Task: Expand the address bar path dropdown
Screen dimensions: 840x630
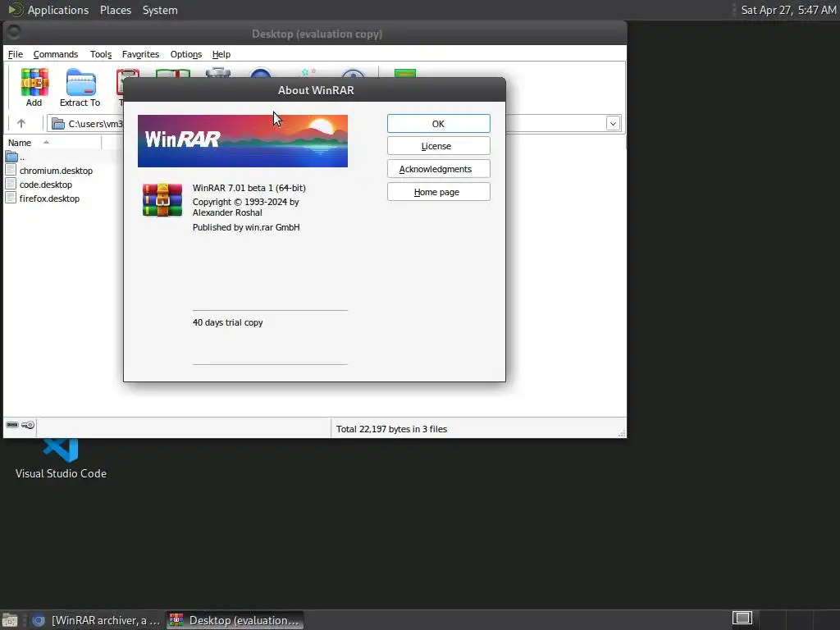Action: point(613,124)
